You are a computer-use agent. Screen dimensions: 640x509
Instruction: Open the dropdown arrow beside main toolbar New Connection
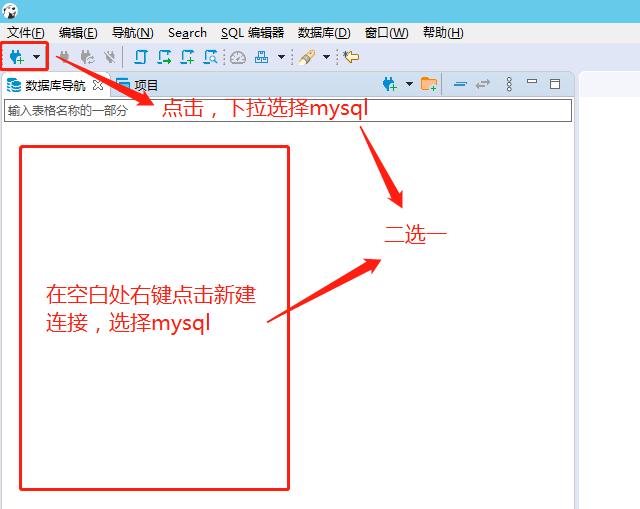37,57
